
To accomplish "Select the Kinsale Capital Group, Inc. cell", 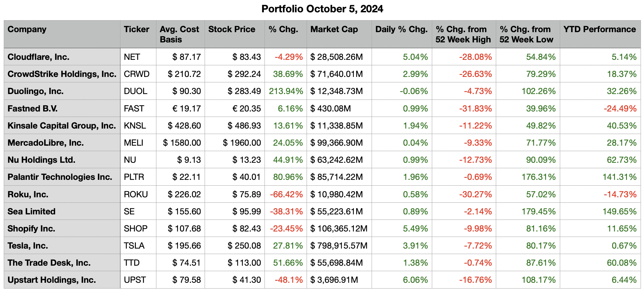I will click(62, 126).
